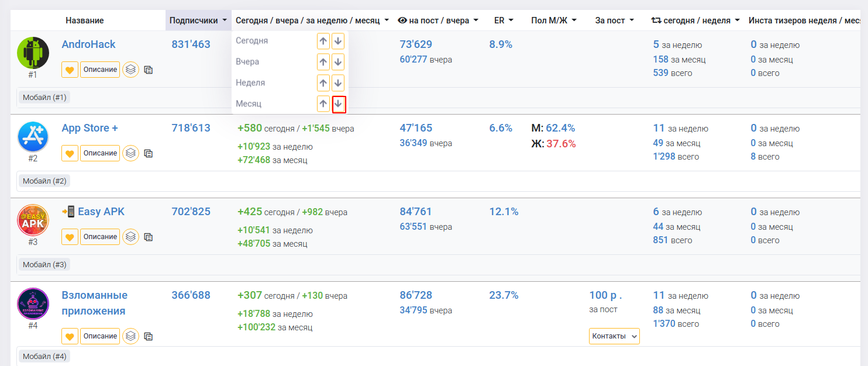The height and width of the screenshot is (366, 868).
Task: Click the Мобайл (#2) category tag
Action: 44,181
